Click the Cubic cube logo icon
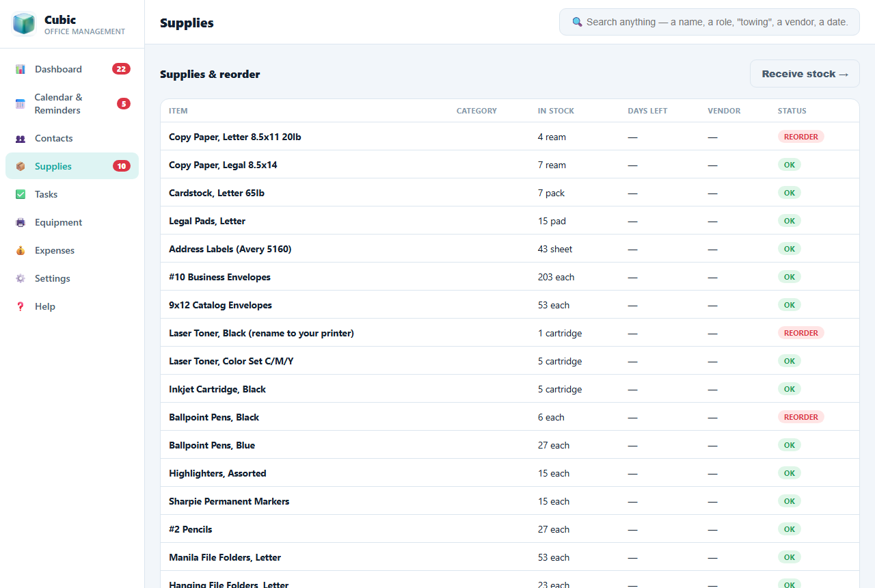The height and width of the screenshot is (588, 875). 24,24
